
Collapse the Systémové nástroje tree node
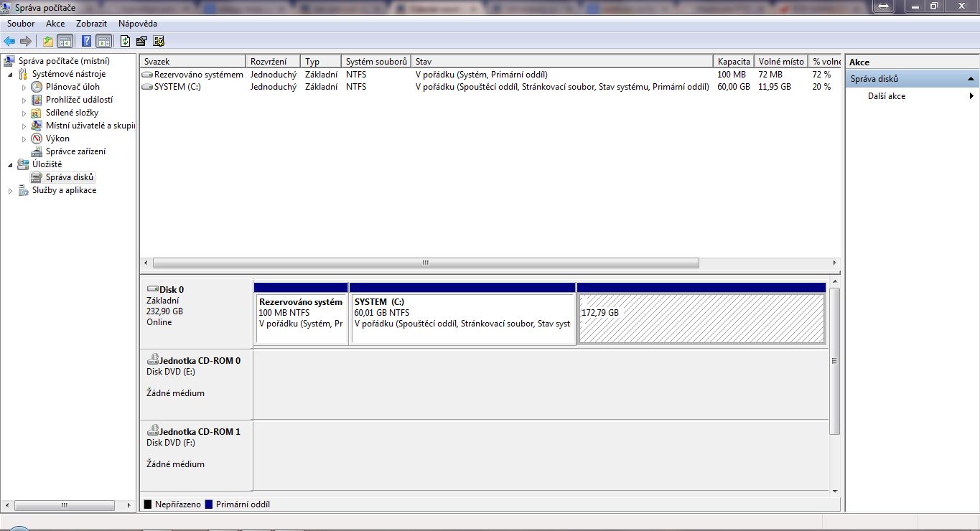[11, 75]
